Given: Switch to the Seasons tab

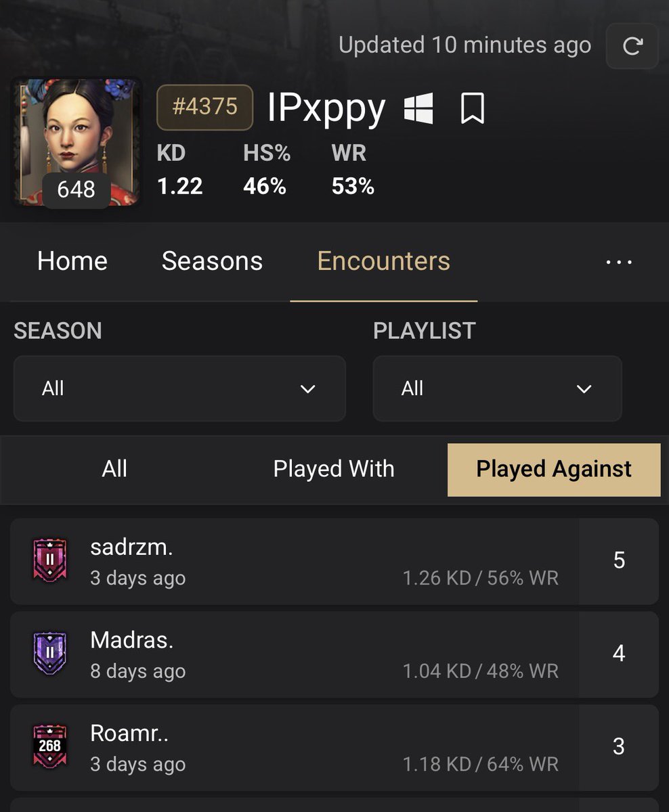Looking at the screenshot, I should coord(212,261).
